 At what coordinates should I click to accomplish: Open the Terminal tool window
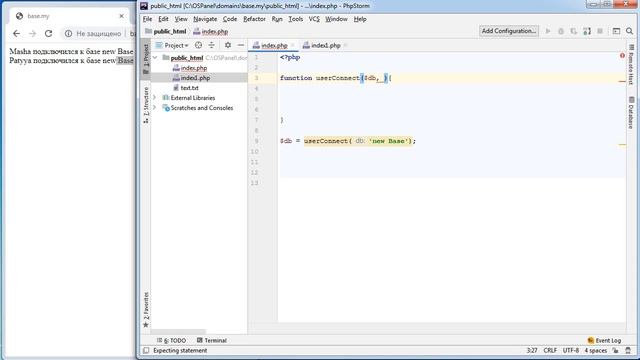pyautogui.click(x=211, y=340)
